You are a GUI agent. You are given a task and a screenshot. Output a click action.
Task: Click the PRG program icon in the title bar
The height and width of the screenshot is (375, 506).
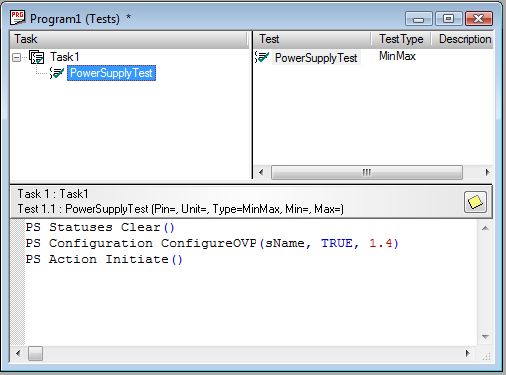(x=17, y=18)
